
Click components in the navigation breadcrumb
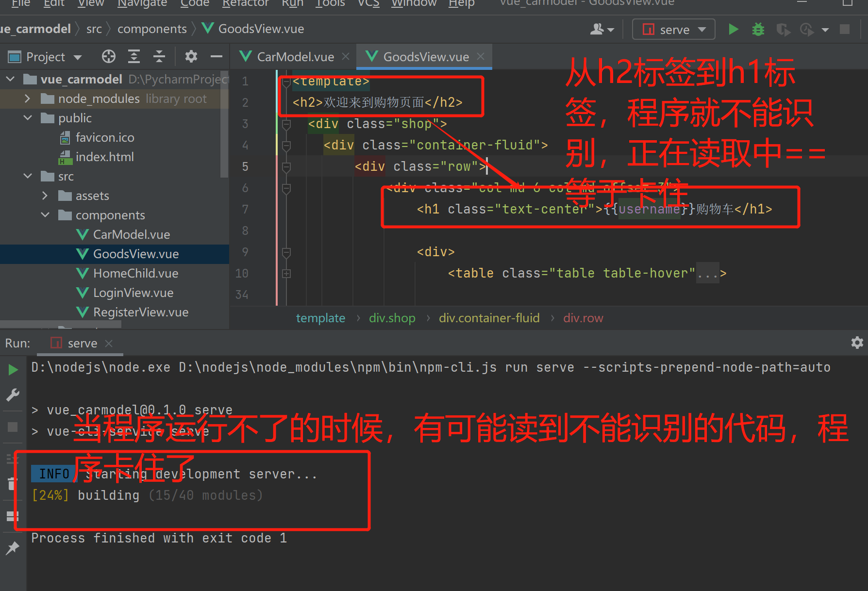pos(152,29)
